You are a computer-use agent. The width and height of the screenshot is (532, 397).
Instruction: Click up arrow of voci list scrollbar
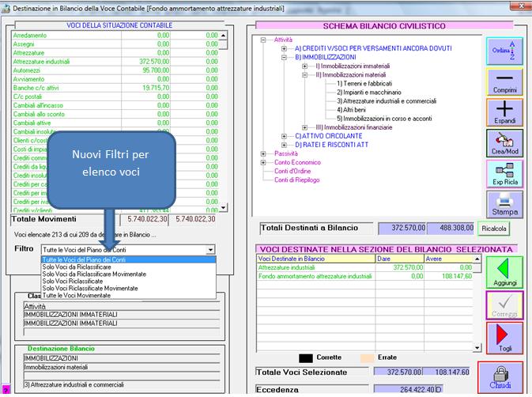[x=223, y=36]
